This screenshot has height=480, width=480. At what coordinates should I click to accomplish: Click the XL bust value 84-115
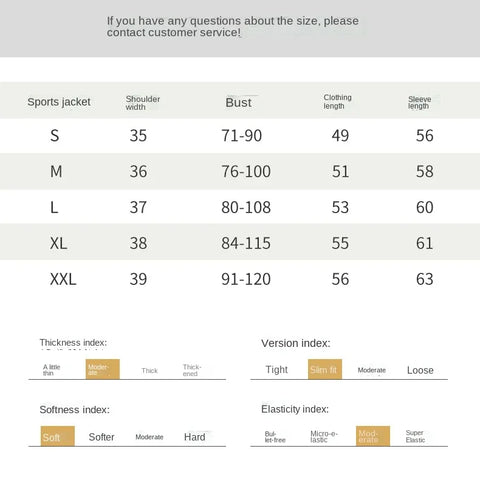(246, 243)
